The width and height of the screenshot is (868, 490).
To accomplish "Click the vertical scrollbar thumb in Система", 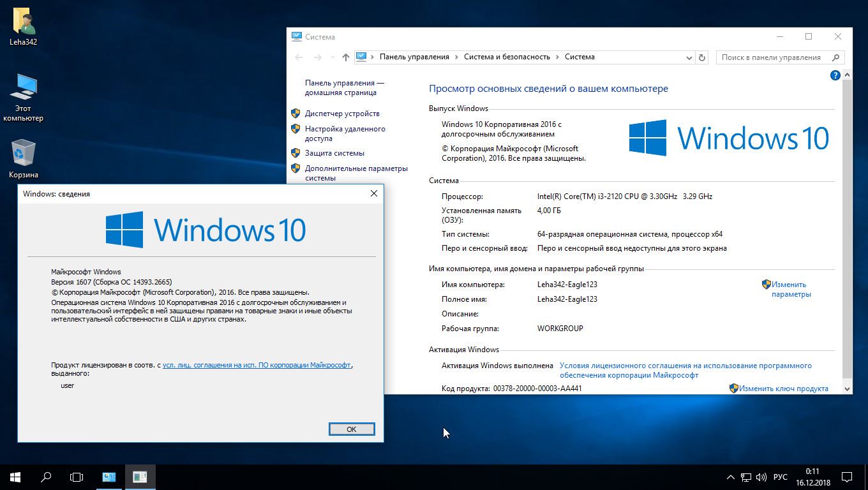I will (x=847, y=228).
